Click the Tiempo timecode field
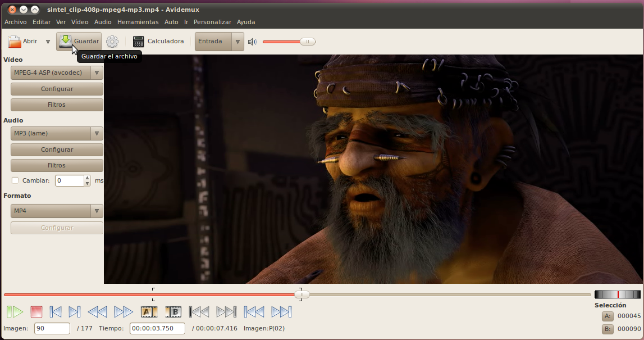Image resolution: width=644 pixels, height=340 pixels. (157, 329)
